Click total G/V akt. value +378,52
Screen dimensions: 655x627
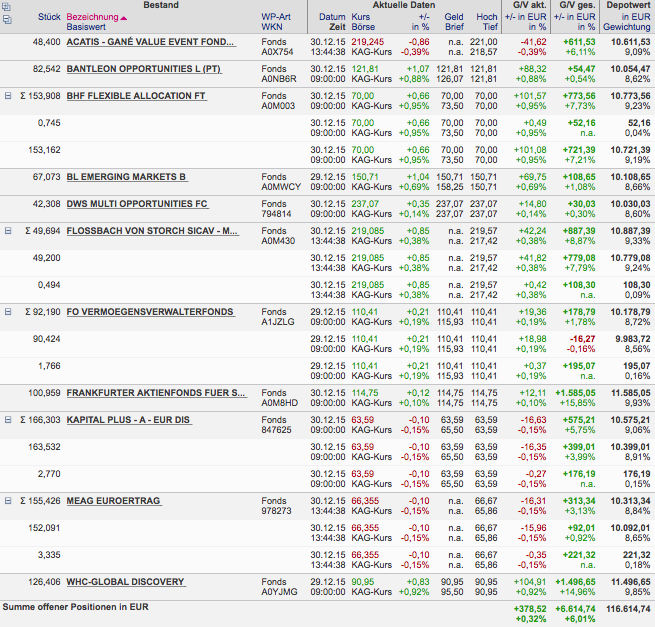click(x=530, y=609)
